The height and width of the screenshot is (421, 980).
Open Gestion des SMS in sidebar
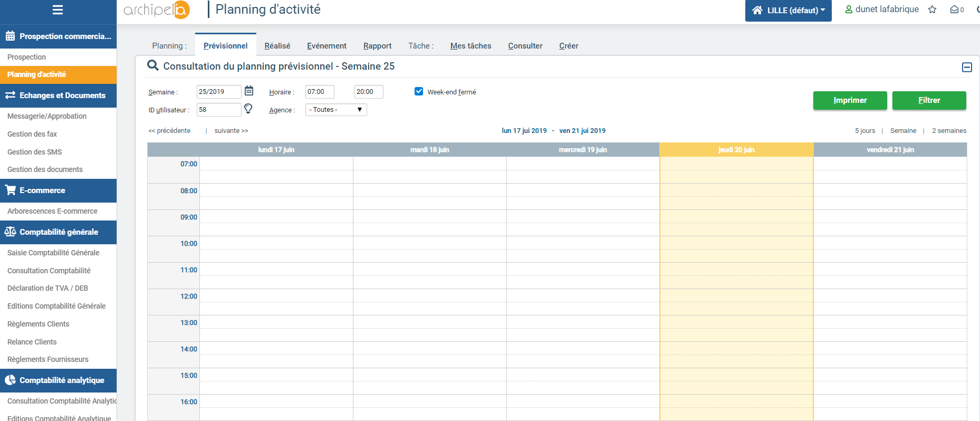tap(35, 152)
